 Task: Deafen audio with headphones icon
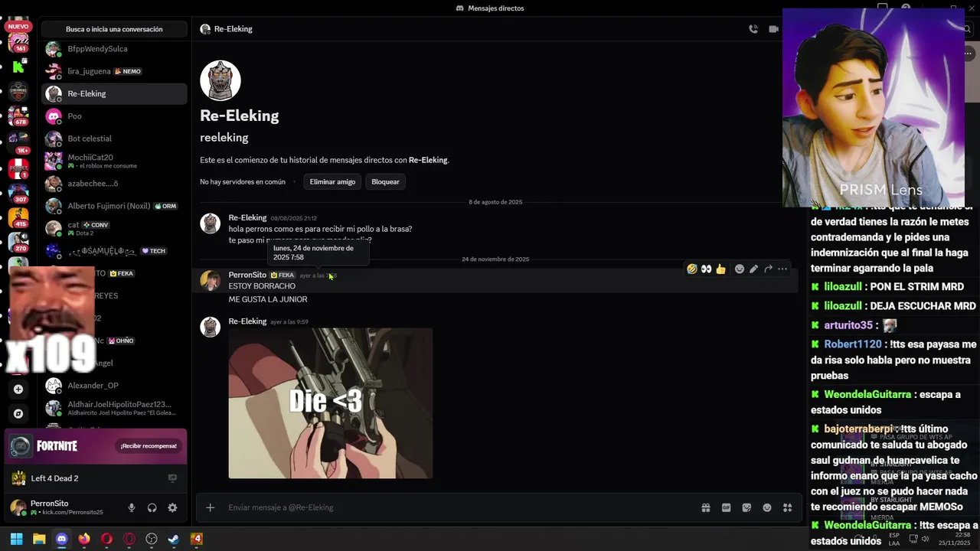coord(152,507)
